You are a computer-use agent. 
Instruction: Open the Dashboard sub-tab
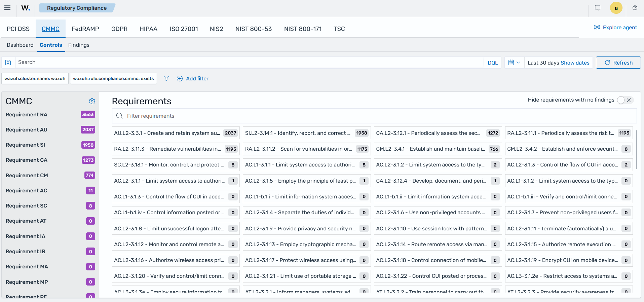(x=20, y=45)
